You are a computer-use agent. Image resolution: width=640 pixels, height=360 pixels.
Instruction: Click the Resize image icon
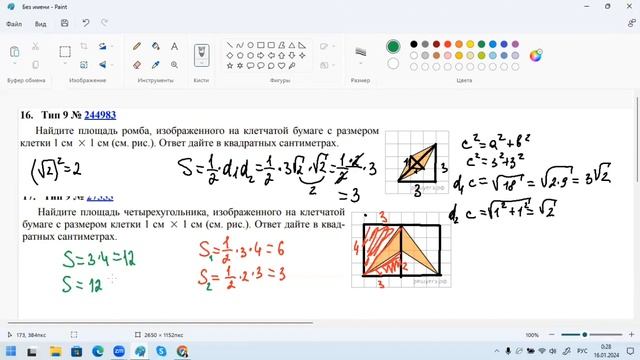(x=84, y=64)
